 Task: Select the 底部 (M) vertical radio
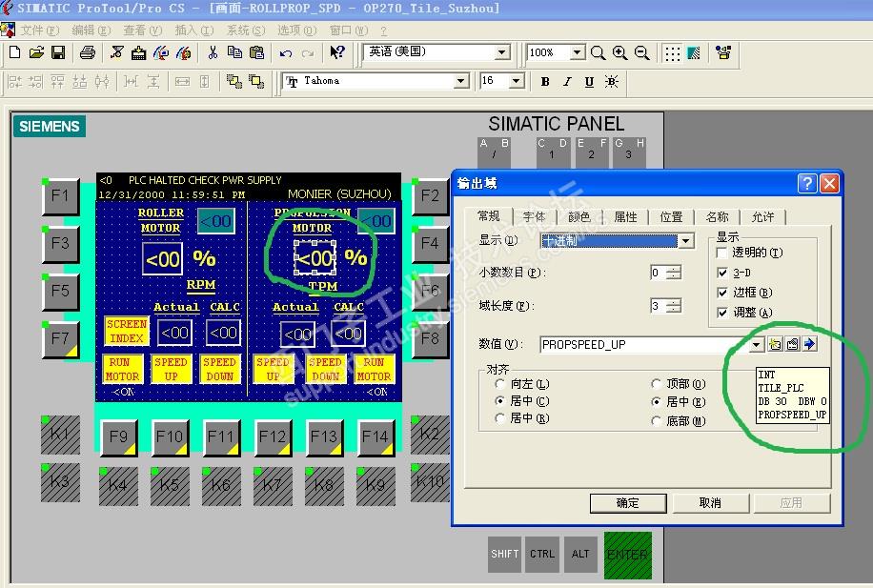tap(656, 421)
